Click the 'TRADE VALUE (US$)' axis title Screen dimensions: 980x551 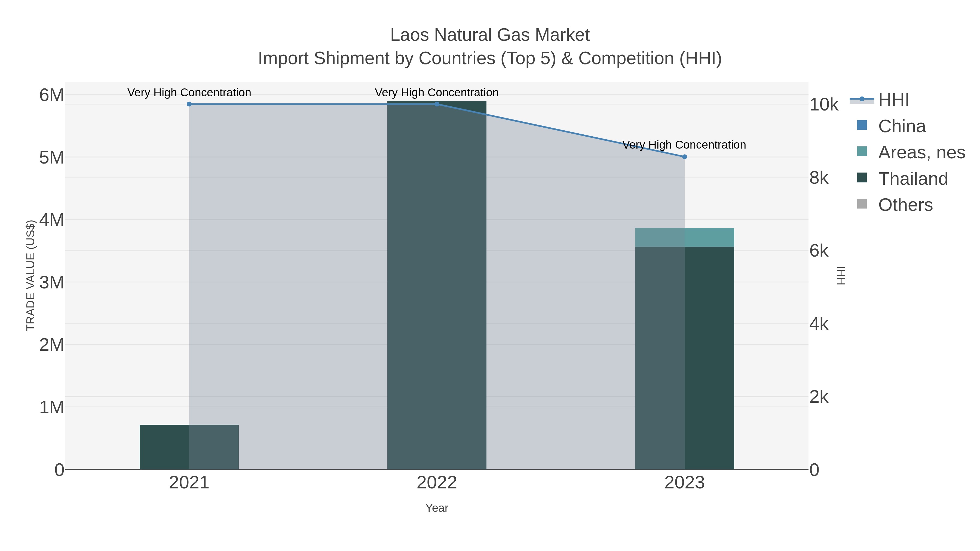[30, 275]
